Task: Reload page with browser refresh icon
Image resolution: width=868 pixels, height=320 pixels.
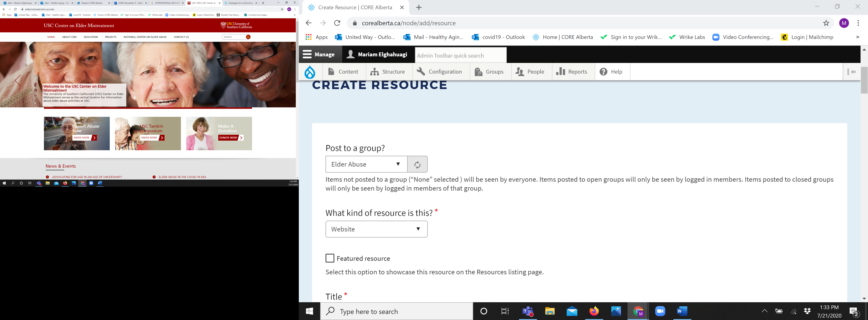Action: point(337,23)
